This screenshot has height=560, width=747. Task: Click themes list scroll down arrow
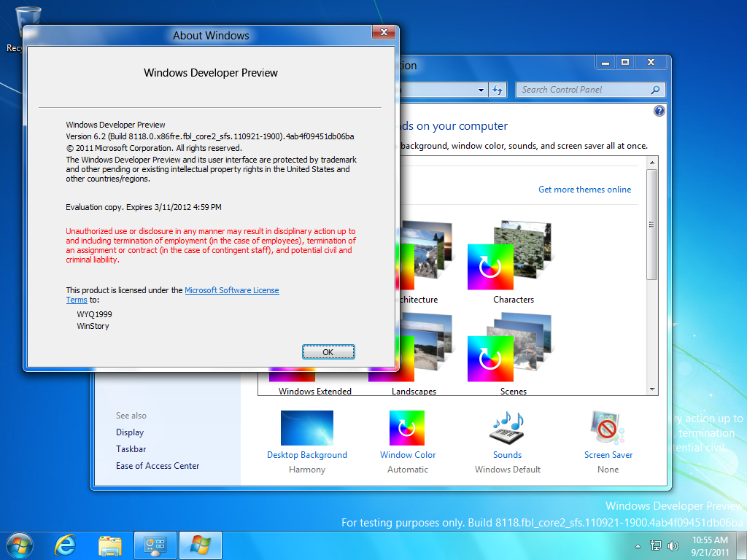point(652,389)
